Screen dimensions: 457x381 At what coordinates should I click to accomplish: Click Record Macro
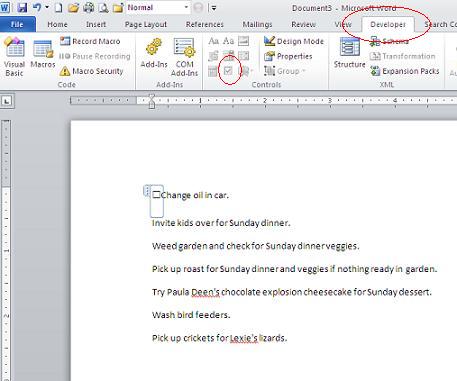90,41
